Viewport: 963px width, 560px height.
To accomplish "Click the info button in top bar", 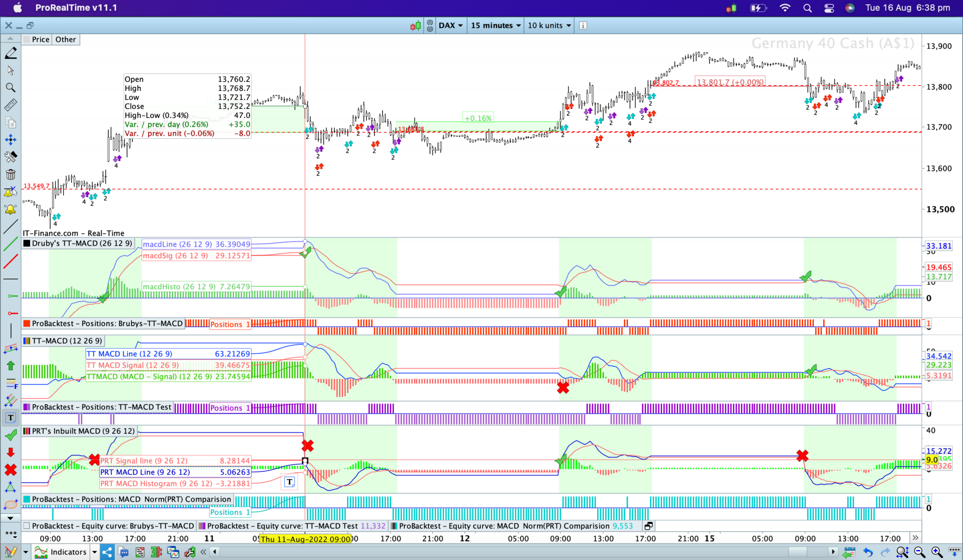I will pyautogui.click(x=583, y=25).
